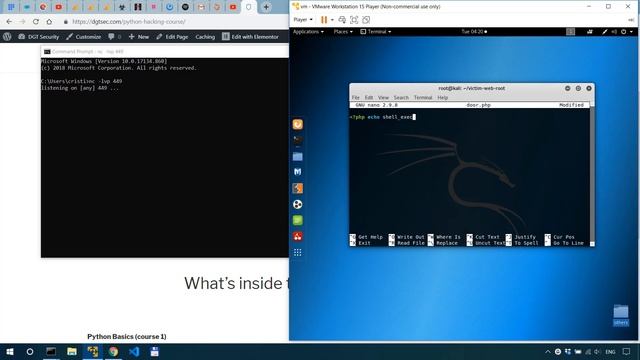Image resolution: width=640 pixels, height=360 pixels.
Task: Switch to the first YouTube tab in Chrome
Action: 59,7
